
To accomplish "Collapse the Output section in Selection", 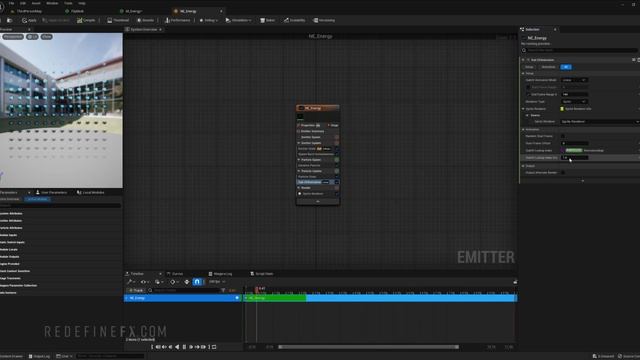I will pos(523,166).
